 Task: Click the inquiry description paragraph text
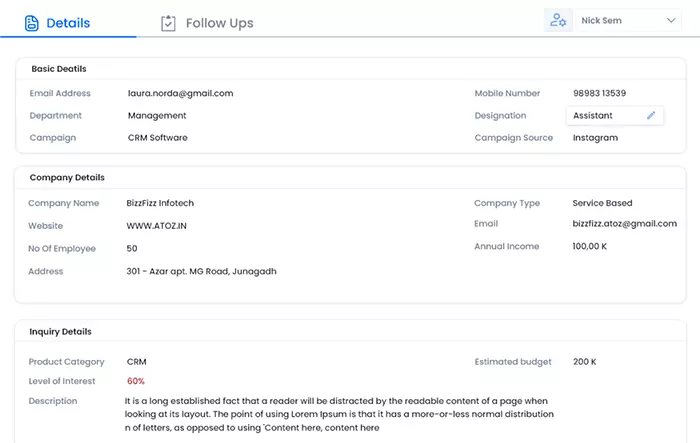click(339, 414)
